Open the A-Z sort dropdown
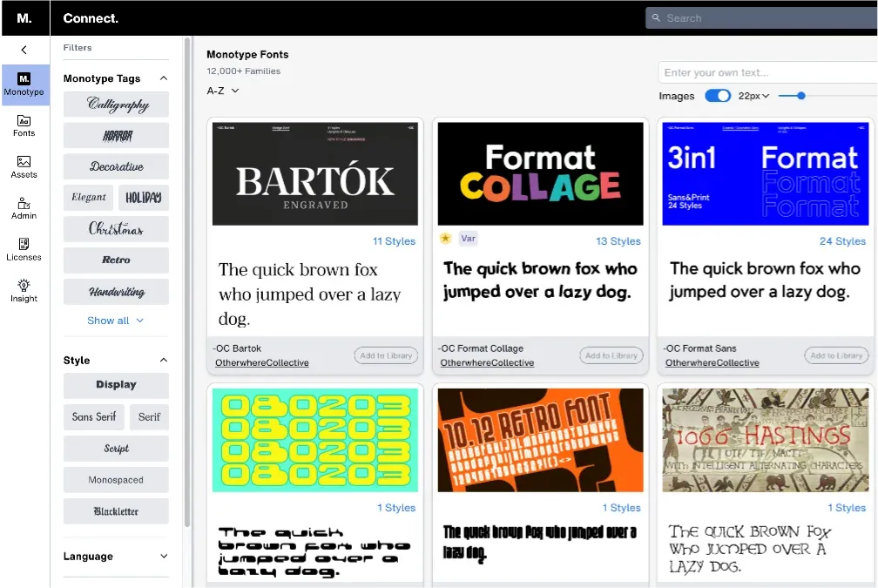878x588 pixels. pos(223,91)
